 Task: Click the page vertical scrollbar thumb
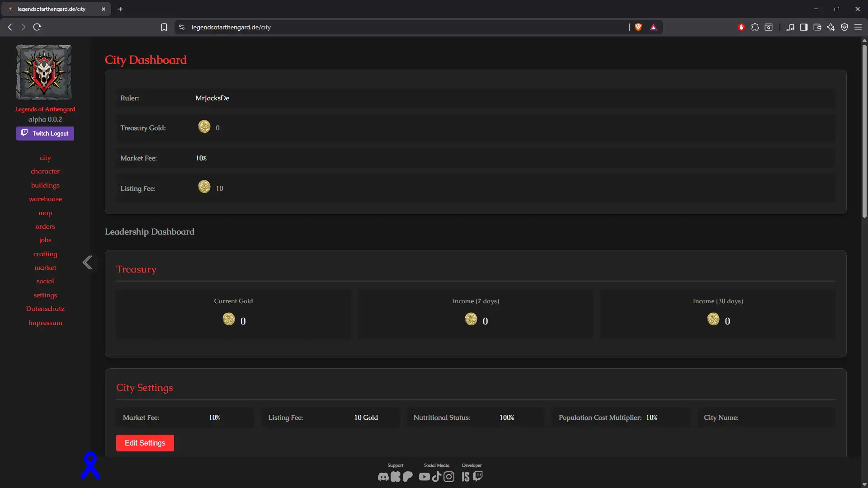click(x=864, y=131)
